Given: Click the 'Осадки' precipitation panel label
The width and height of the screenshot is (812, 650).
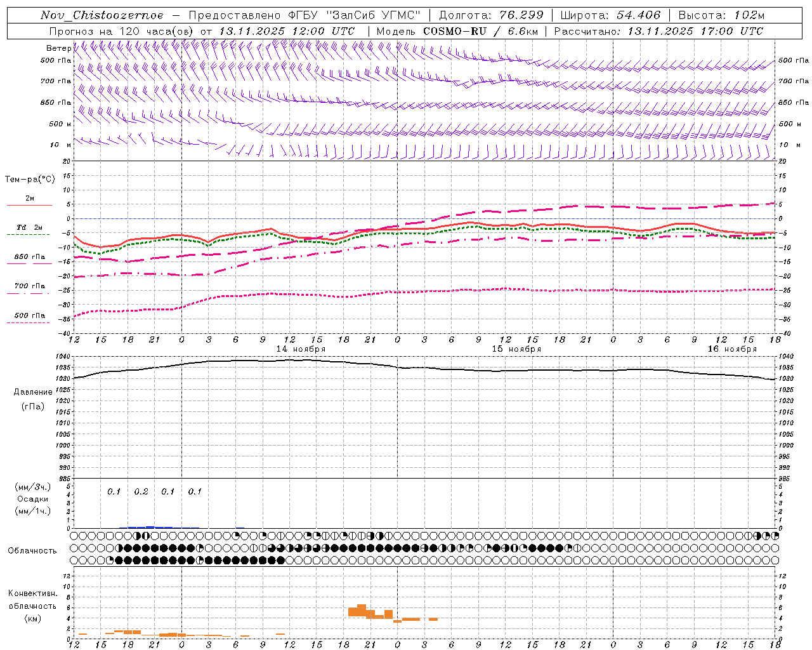Looking at the screenshot, I should click(x=33, y=499).
